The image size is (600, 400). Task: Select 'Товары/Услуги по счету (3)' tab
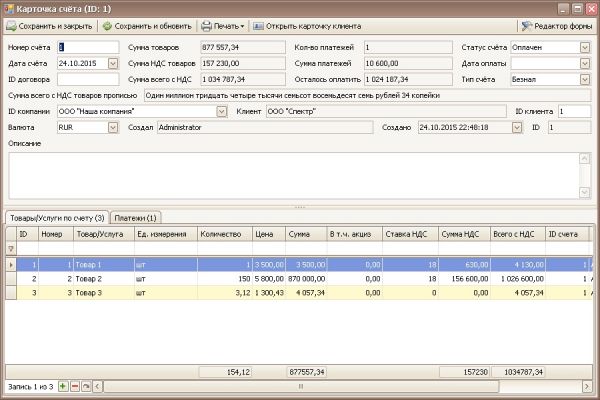pyautogui.click(x=56, y=217)
